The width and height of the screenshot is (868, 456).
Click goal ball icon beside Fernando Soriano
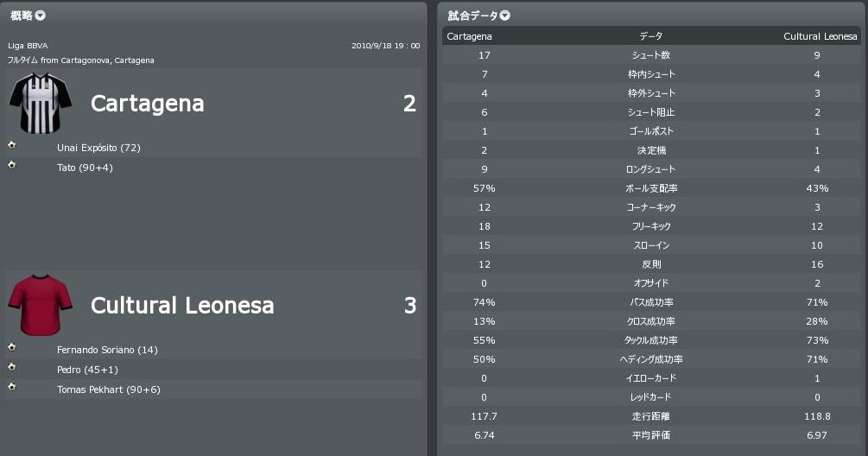[x=11, y=347]
